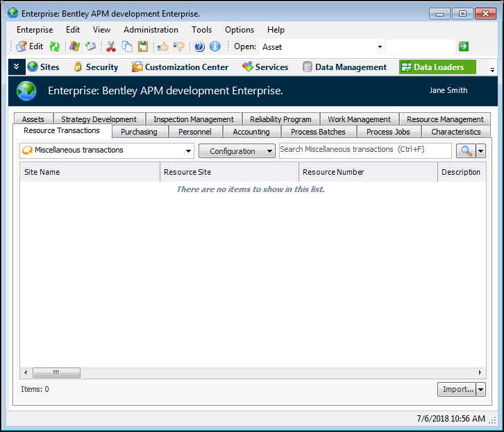Screen dimensions: 504x432
Task: Sort by Resource Number column header
Action: pos(368,172)
